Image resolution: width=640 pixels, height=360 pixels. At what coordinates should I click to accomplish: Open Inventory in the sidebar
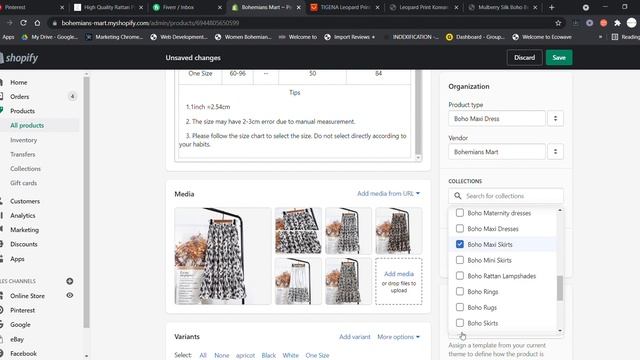point(24,140)
